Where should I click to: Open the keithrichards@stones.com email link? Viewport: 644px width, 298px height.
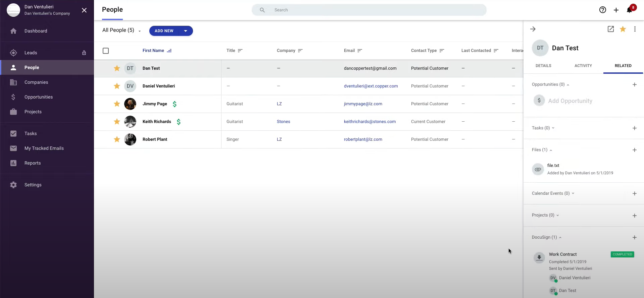(x=369, y=122)
